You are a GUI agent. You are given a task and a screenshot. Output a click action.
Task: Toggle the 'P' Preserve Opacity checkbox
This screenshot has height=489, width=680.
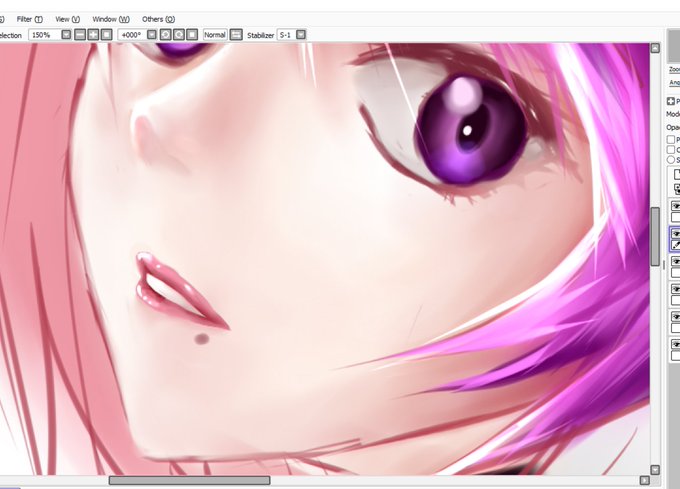click(670, 139)
